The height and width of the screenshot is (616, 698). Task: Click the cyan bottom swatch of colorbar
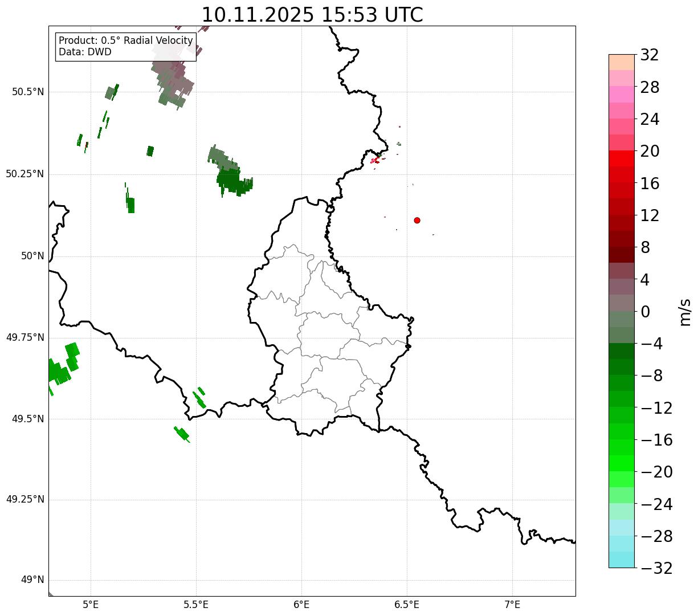(x=622, y=560)
